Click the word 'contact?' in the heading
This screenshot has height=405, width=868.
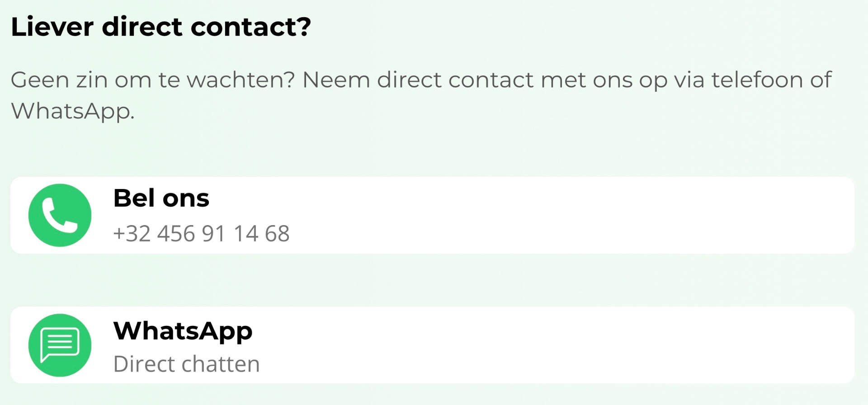[x=251, y=27]
